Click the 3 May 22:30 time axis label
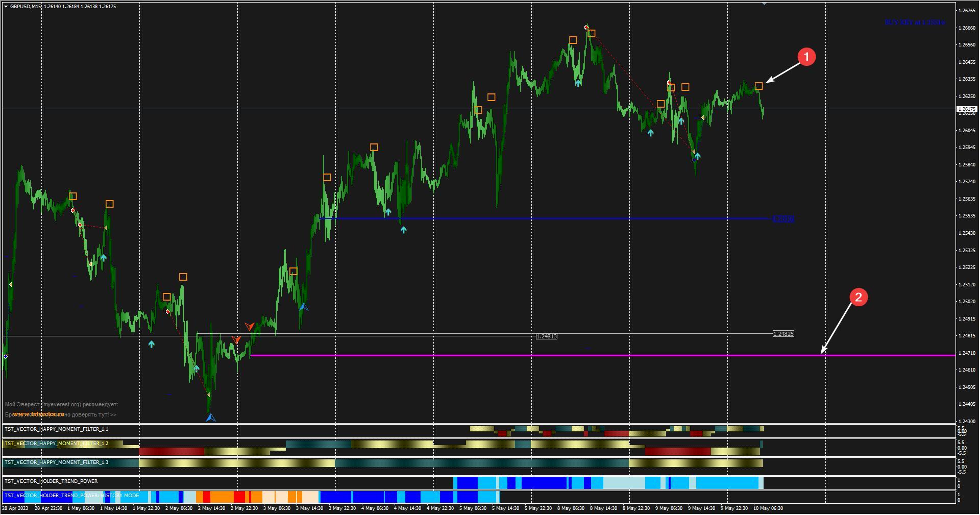 [342, 508]
